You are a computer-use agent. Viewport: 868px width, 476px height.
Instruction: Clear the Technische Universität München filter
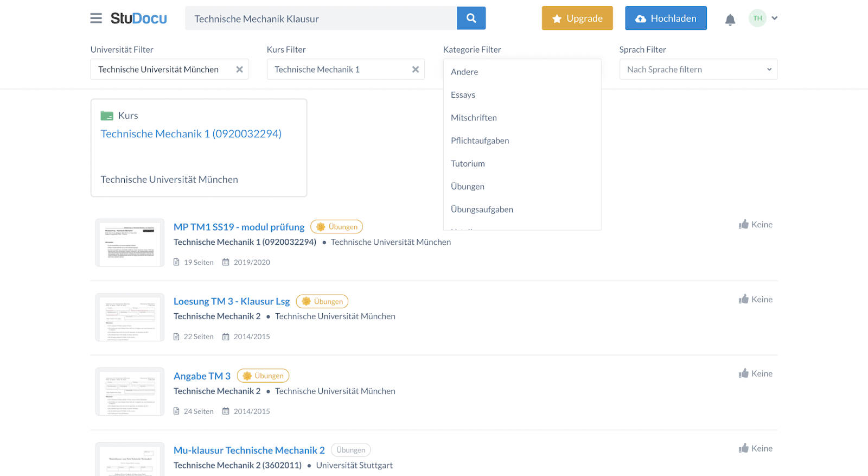point(239,69)
